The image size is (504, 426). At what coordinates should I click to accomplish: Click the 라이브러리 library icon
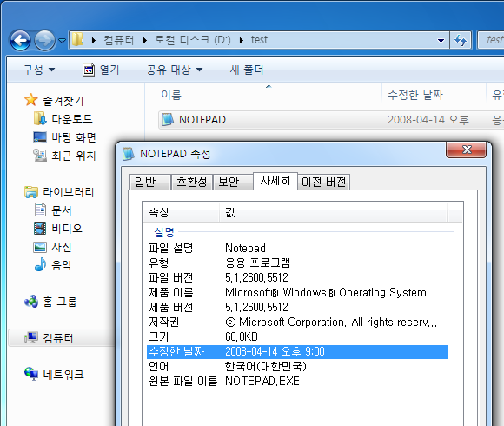coord(31,192)
